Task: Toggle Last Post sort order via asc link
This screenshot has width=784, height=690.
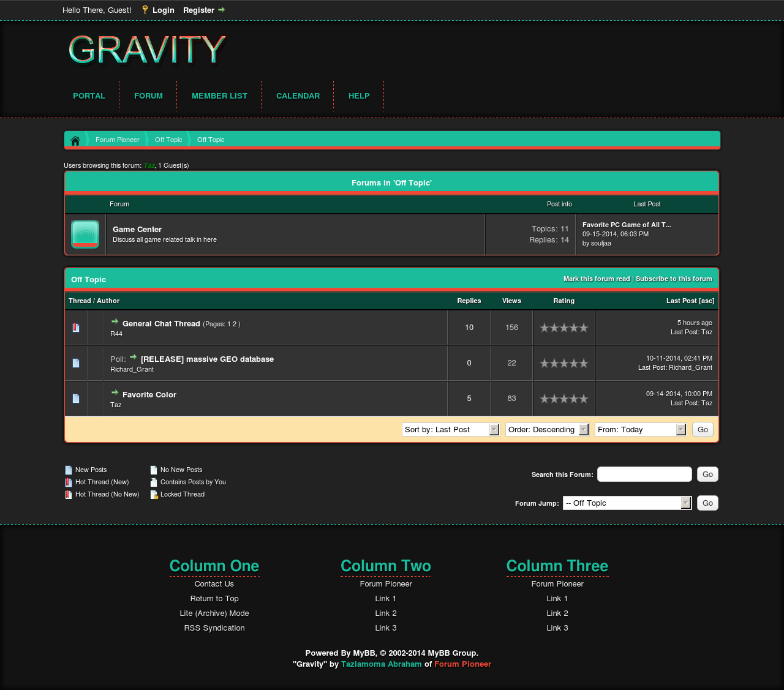Action: point(707,301)
